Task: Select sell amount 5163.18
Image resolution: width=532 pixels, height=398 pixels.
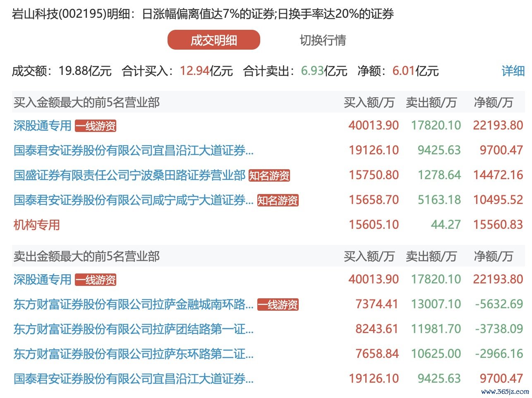Action: (439, 200)
